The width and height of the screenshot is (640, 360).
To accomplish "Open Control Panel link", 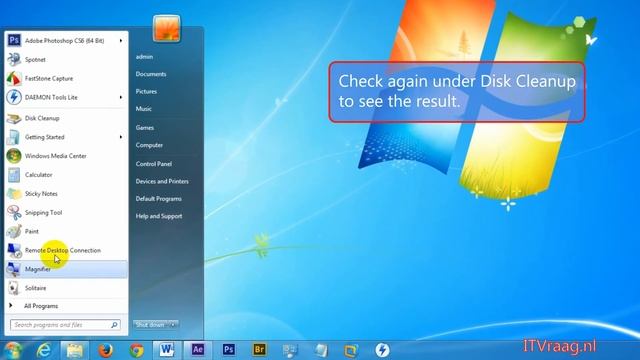I will pos(154,164).
